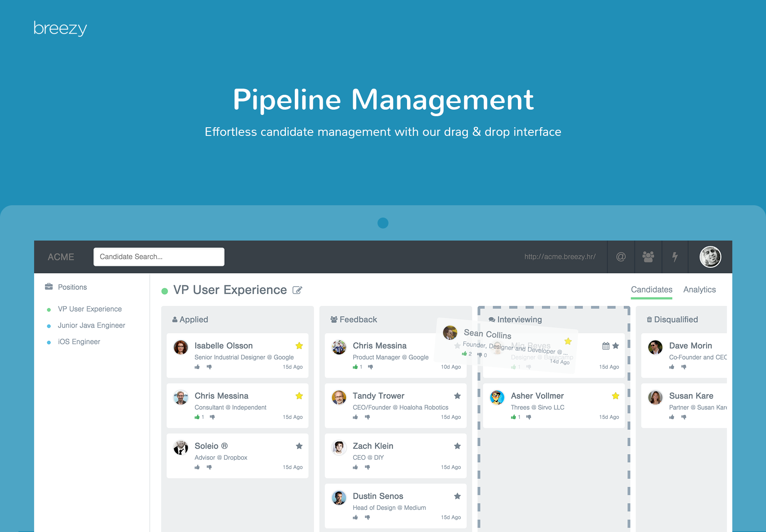Star the Soleio candidate card
766x532 pixels.
[x=299, y=446]
